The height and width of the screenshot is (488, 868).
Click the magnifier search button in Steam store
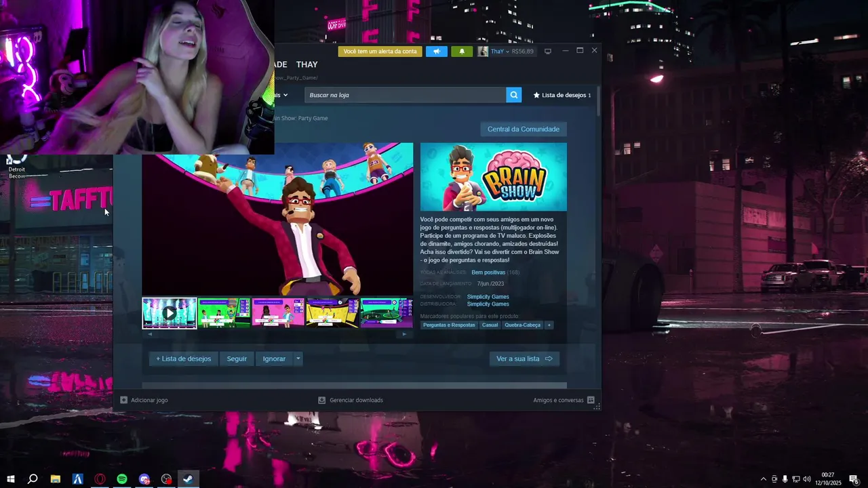(514, 95)
